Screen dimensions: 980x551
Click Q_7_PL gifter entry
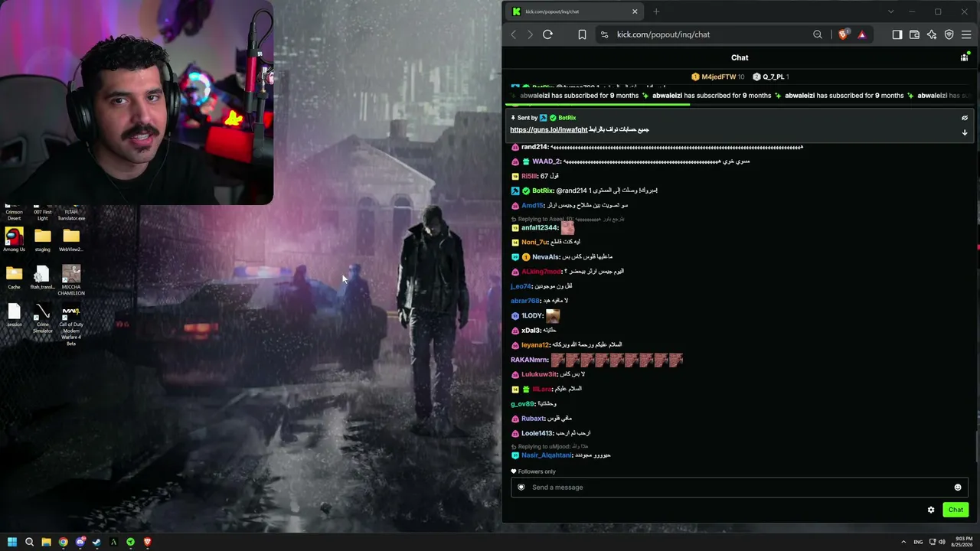click(x=771, y=77)
